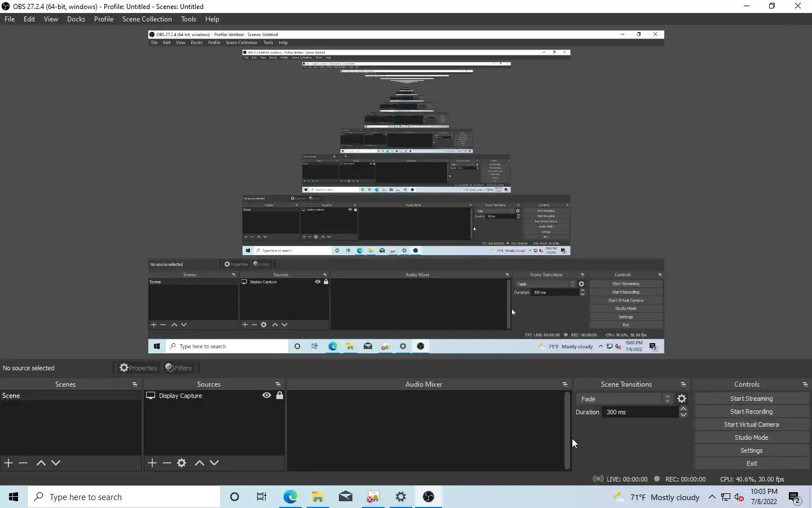Viewport: 812px width, 508px height.
Task: Pop out the Audio Mixer dock
Action: tap(564, 384)
